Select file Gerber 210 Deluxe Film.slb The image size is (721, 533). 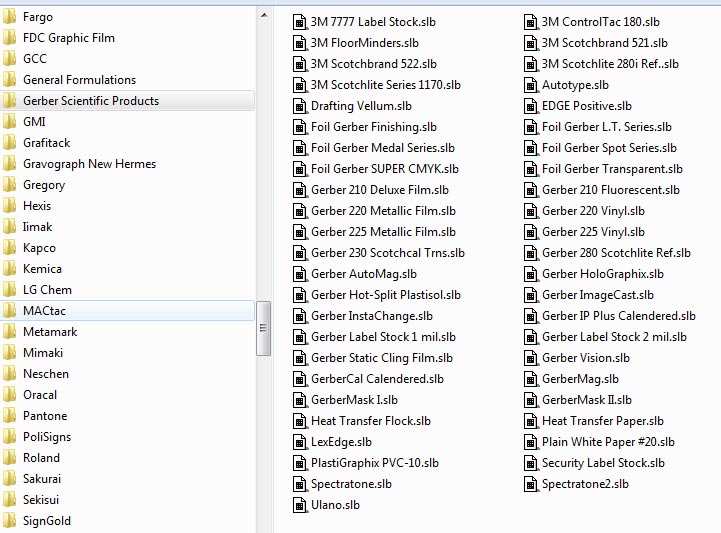[x=379, y=190]
